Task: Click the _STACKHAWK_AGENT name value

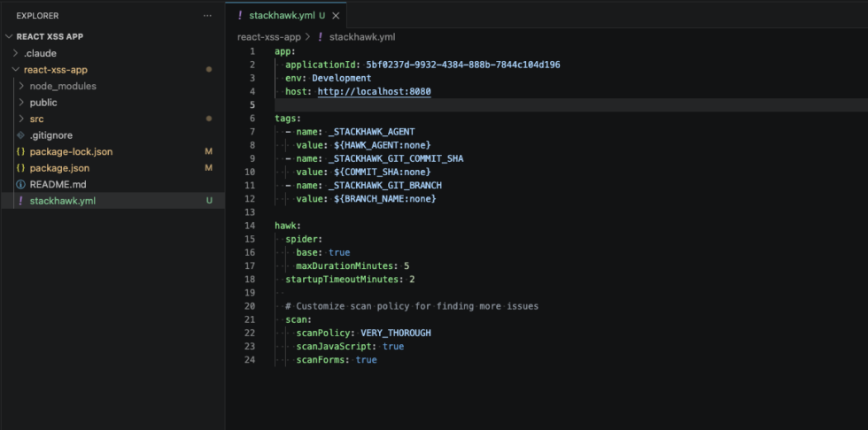Action: click(371, 132)
